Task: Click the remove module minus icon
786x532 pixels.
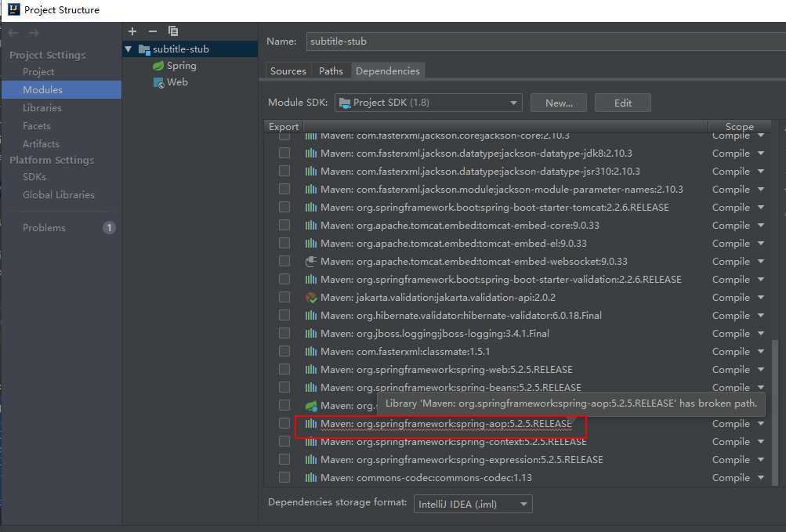Action: tap(153, 31)
